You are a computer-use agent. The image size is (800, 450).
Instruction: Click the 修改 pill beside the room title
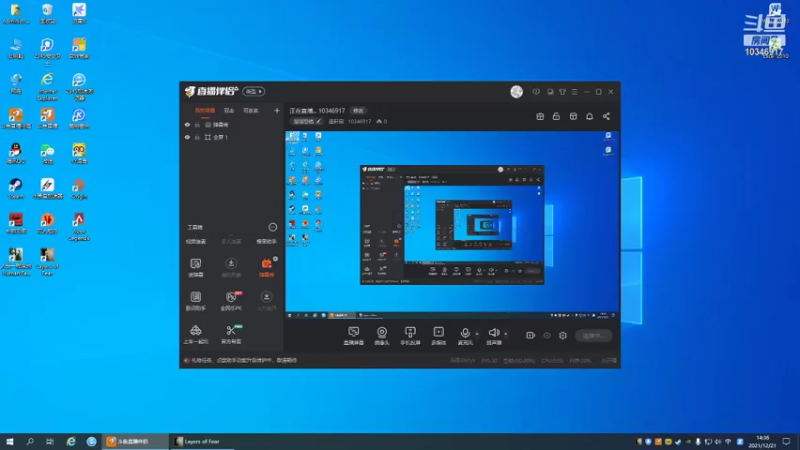pyautogui.click(x=358, y=110)
